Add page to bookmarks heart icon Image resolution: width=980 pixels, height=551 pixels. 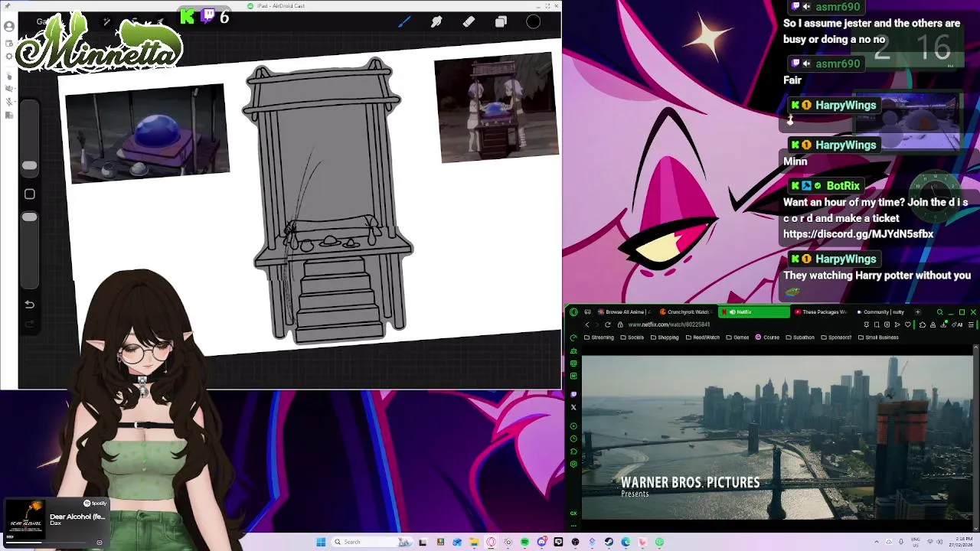pyautogui.click(x=908, y=324)
